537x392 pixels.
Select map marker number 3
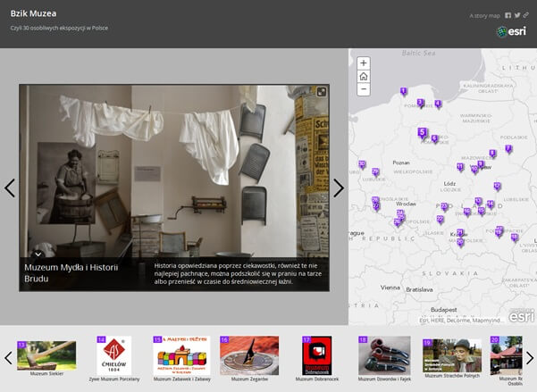click(420, 103)
